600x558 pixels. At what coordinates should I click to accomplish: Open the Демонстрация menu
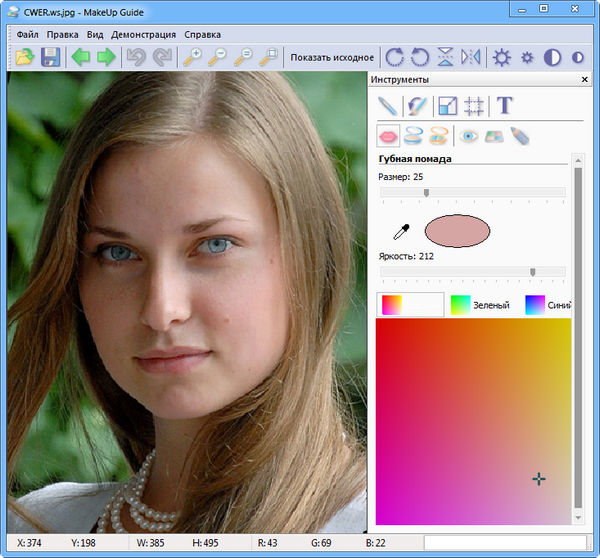coord(143,34)
